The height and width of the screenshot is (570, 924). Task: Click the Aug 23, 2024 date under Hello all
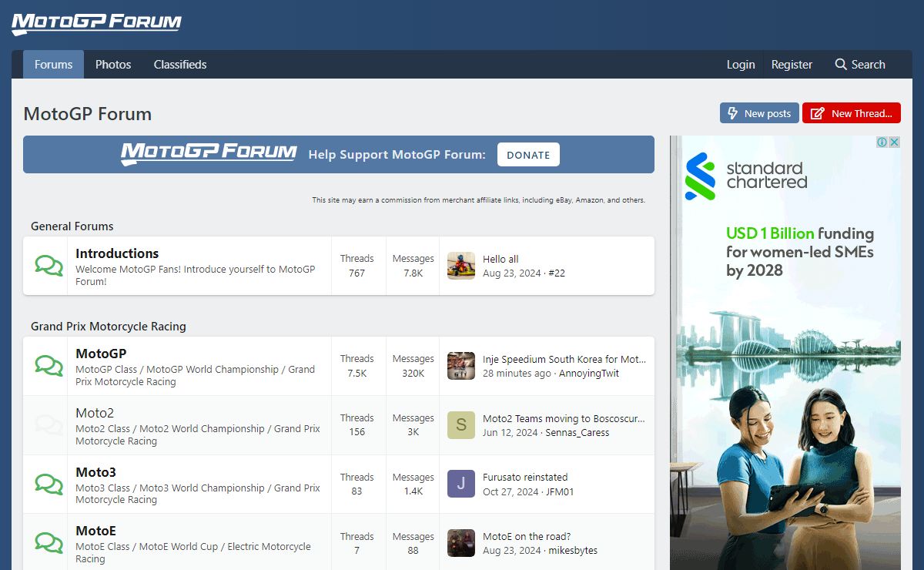click(x=512, y=273)
